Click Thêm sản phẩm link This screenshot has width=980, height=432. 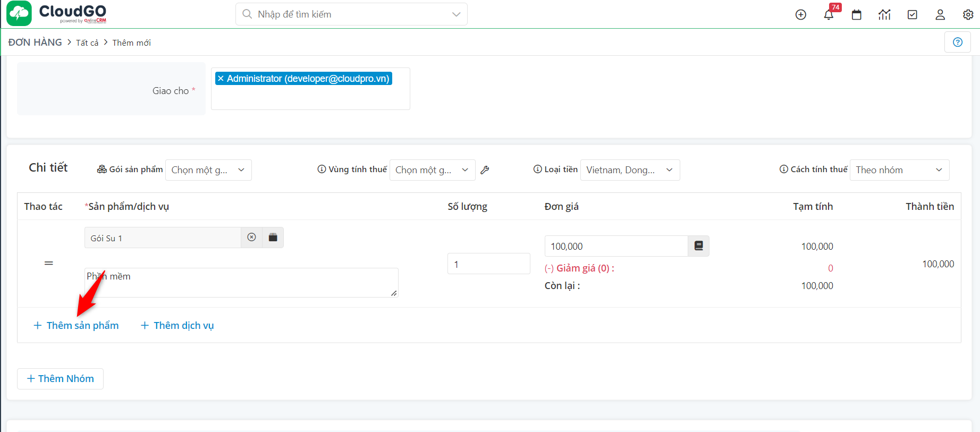(76, 325)
